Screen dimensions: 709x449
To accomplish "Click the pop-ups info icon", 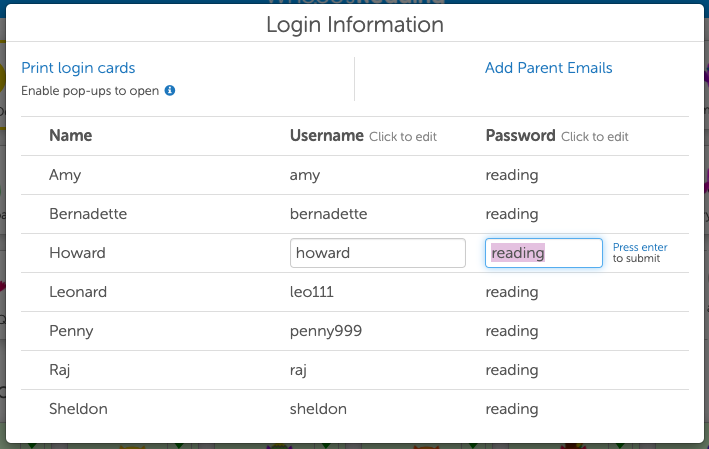I will point(170,90).
